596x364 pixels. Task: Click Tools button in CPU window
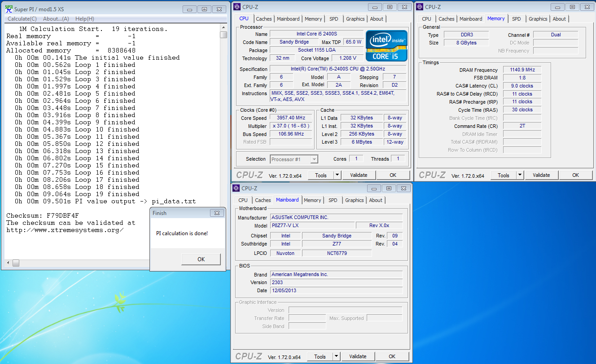pos(321,175)
